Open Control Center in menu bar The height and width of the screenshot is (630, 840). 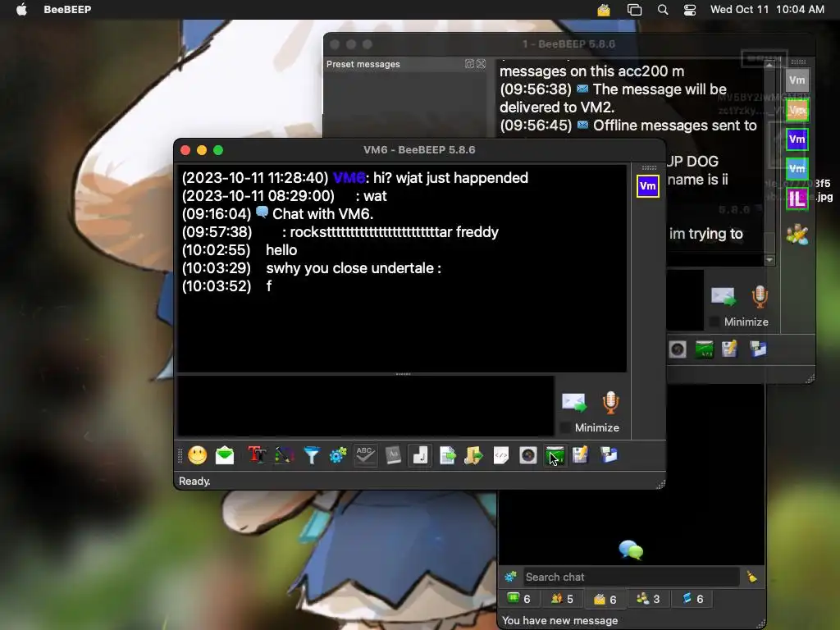pos(690,10)
